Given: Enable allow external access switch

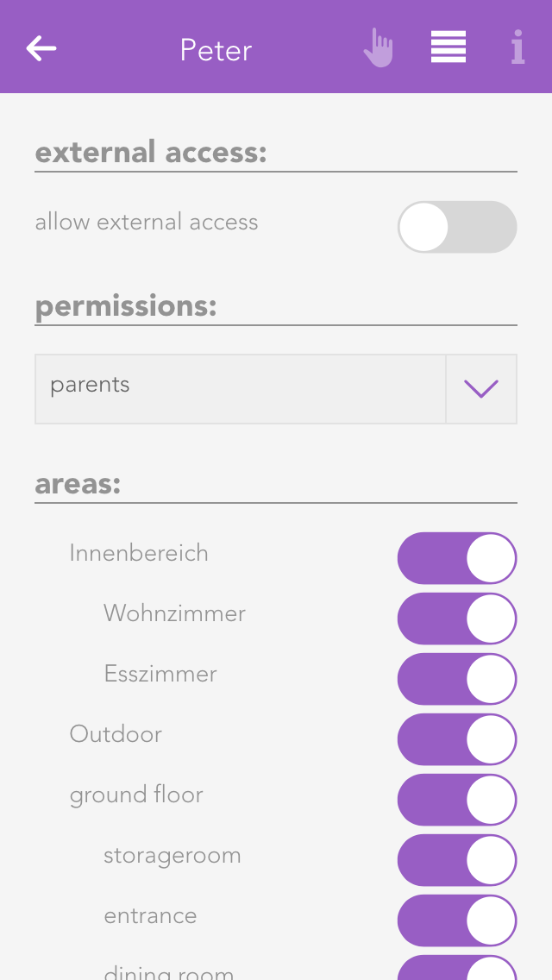Looking at the screenshot, I should (457, 227).
